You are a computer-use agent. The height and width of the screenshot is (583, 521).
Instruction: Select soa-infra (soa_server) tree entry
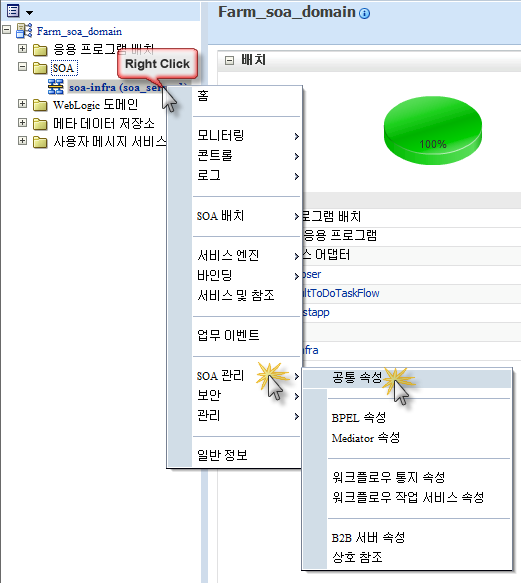click(x=116, y=88)
